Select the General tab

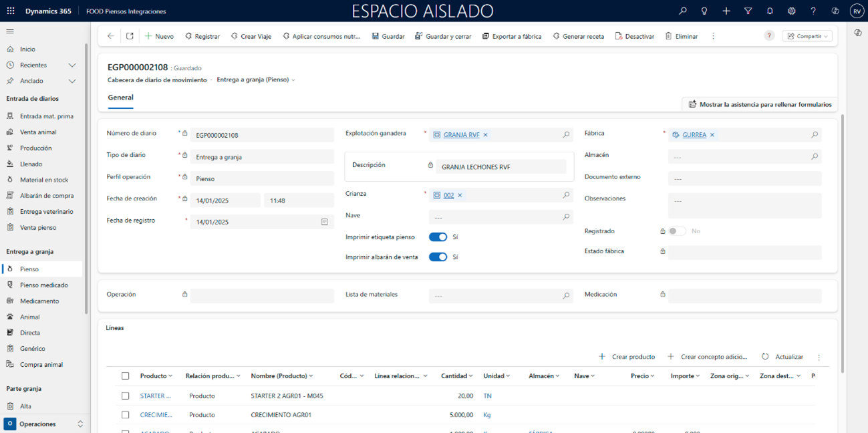120,98
